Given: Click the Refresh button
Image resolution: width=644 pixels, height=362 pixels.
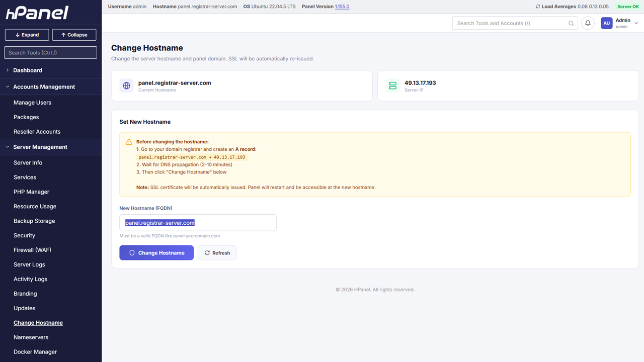Looking at the screenshot, I should [x=217, y=253].
